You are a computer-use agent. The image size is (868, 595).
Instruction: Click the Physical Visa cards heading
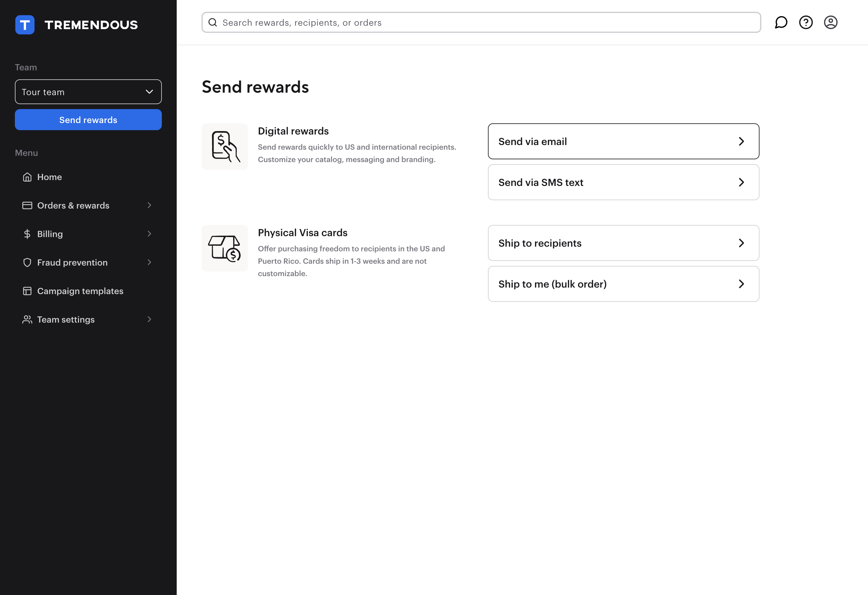coord(303,232)
